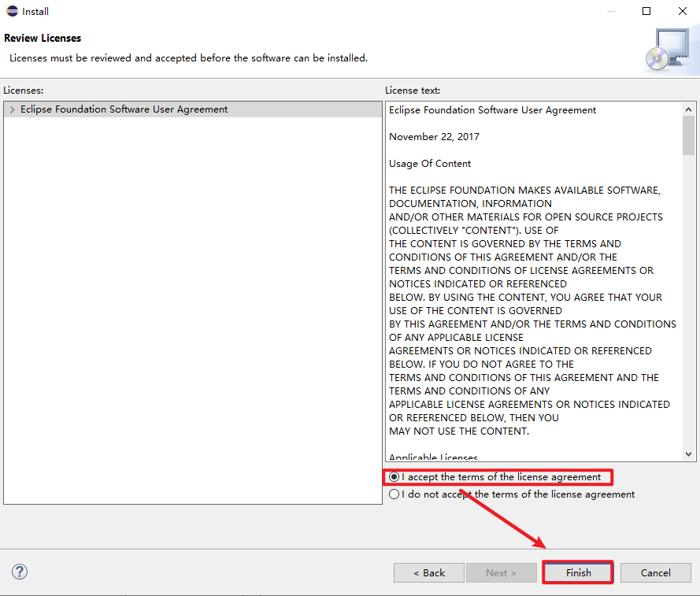The image size is (700, 596).
Task: Click the license text scroll down arrow
Action: tap(689, 454)
